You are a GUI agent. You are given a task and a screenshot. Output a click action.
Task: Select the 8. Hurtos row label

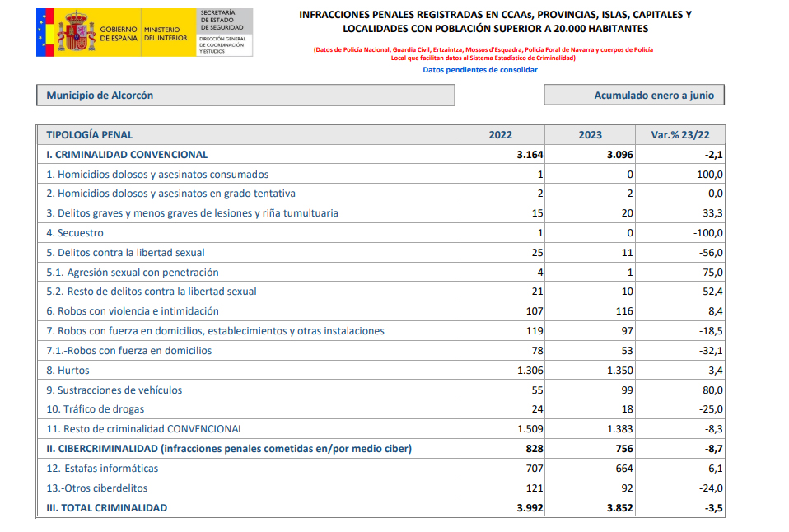click(68, 371)
